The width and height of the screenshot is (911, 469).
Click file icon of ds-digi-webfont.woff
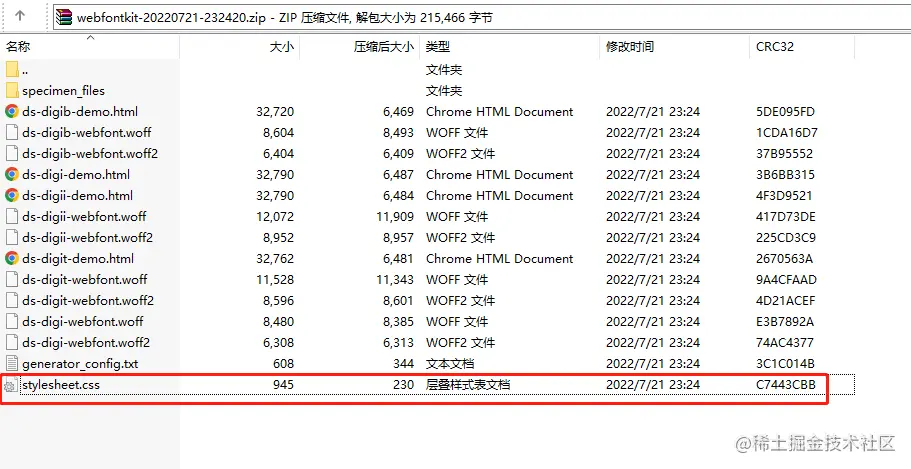pyautogui.click(x=12, y=321)
